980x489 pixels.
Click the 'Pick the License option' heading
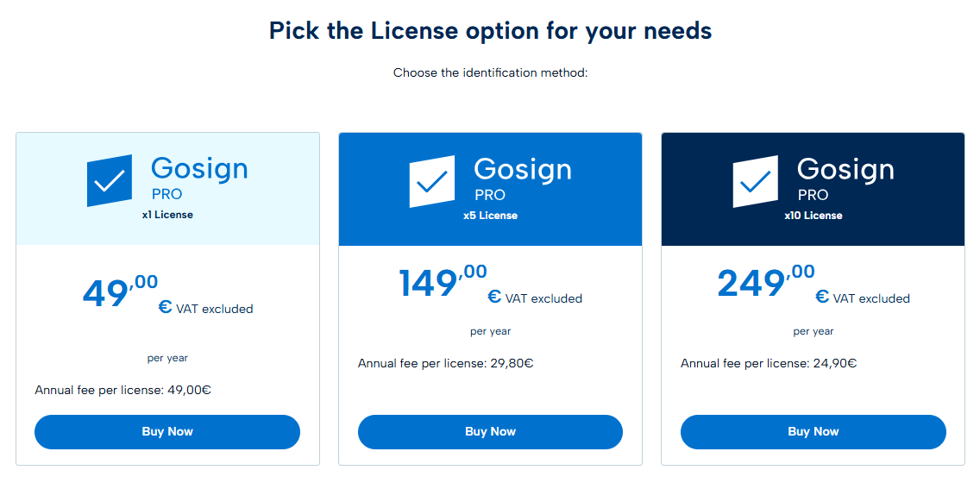point(490,31)
